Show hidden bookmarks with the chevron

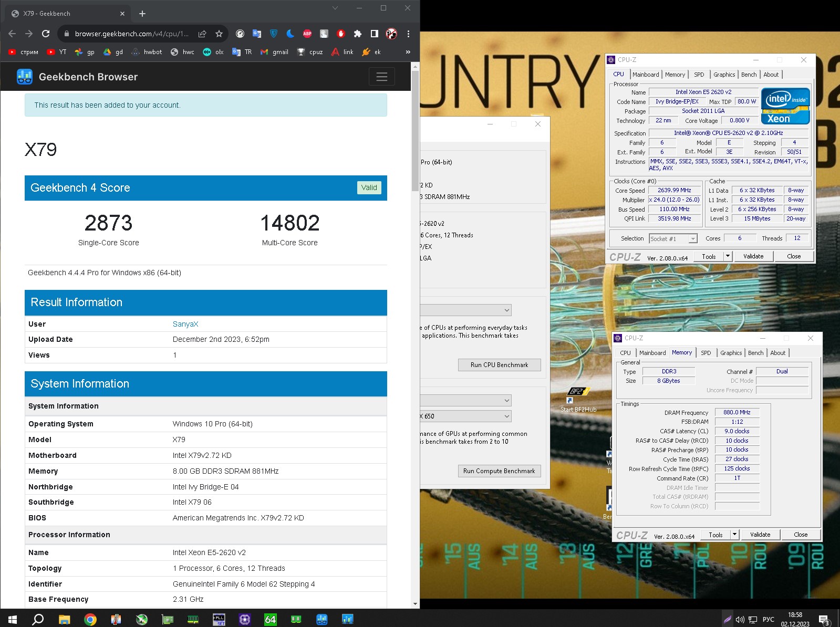pyautogui.click(x=408, y=52)
